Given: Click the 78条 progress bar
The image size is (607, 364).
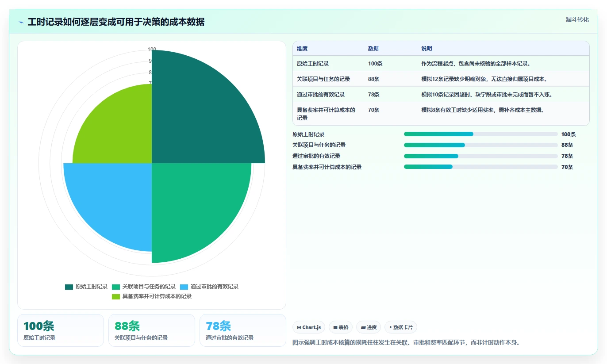Looking at the screenshot, I should pyautogui.click(x=481, y=156).
